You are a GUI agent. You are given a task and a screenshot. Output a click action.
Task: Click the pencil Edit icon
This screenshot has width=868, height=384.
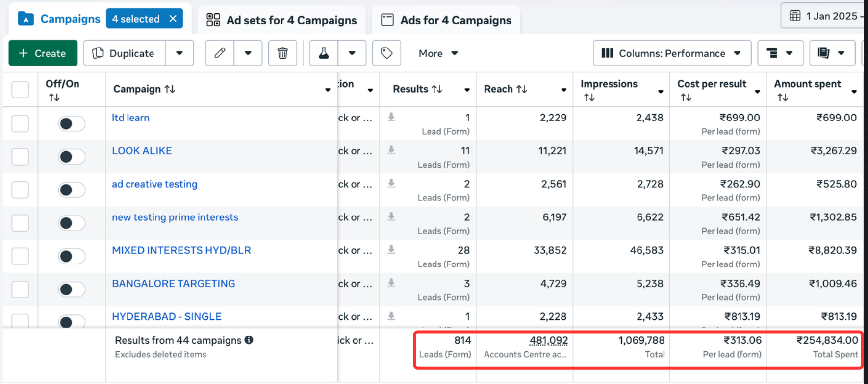[220, 53]
